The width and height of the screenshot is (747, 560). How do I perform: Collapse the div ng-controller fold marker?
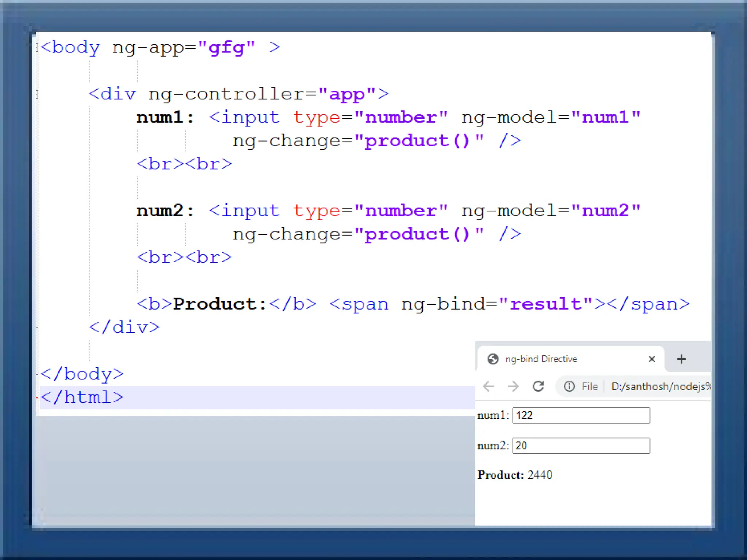pos(37,94)
